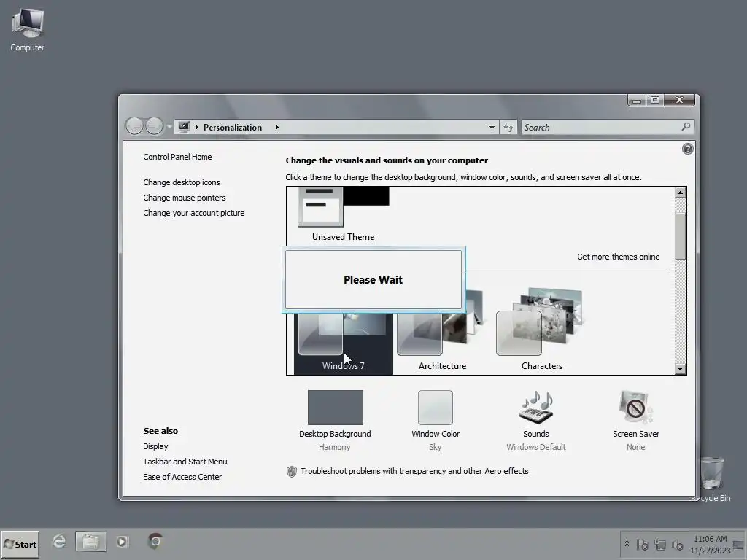
Task: Click Troubleshoot problems with transparency link
Action: pyautogui.click(x=414, y=471)
